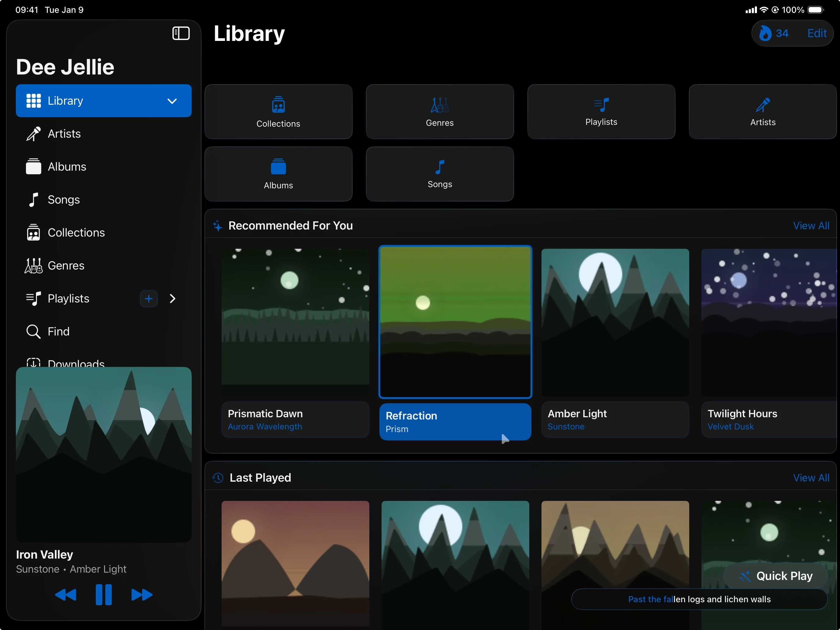View All recommended albums
This screenshot has width=840, height=630.
811,225
